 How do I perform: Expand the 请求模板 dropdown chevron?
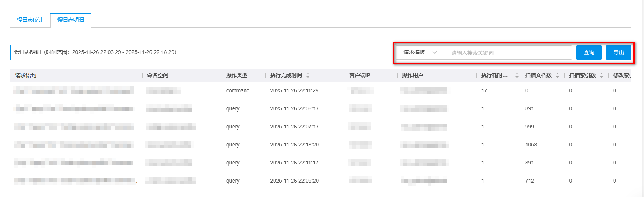coord(435,52)
